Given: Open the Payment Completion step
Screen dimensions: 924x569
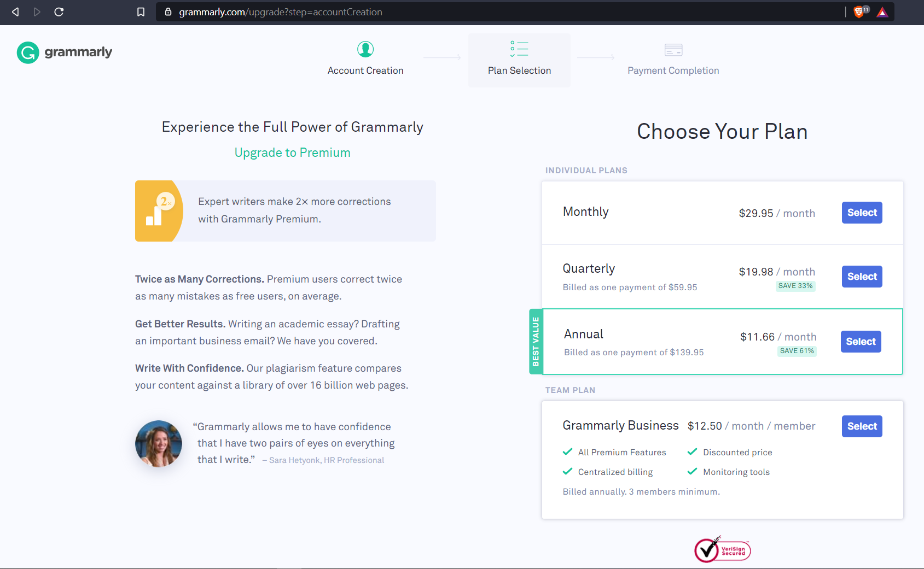Looking at the screenshot, I should 673,60.
